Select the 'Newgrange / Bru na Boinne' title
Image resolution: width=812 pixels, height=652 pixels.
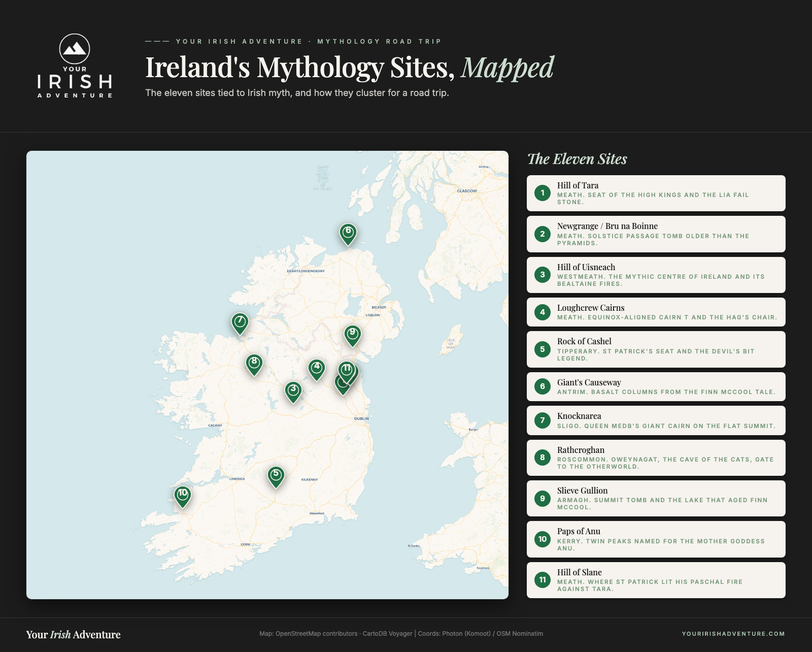[x=607, y=226]
